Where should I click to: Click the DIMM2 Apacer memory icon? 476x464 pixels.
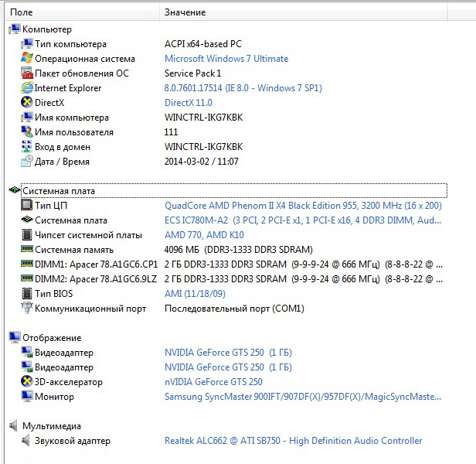click(27, 278)
